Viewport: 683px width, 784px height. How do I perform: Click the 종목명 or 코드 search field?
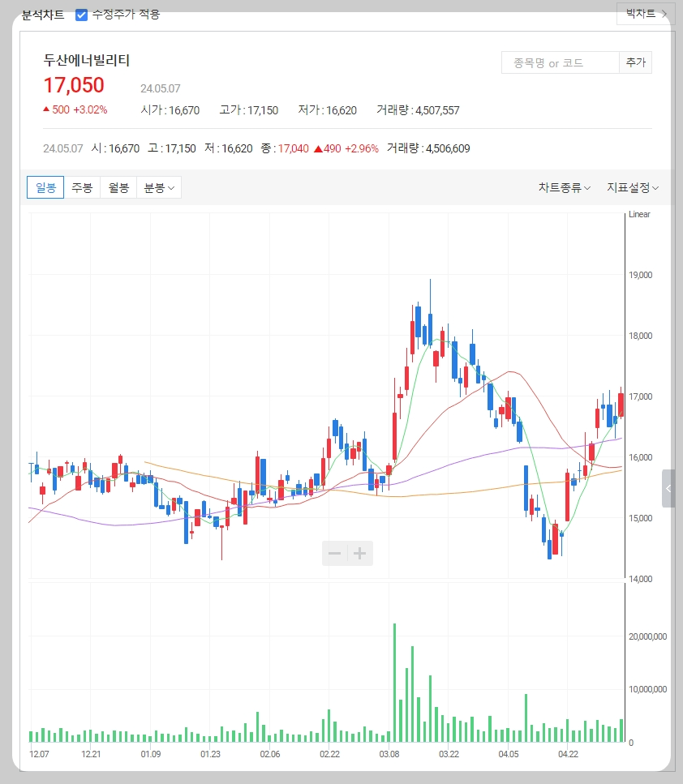(561, 63)
